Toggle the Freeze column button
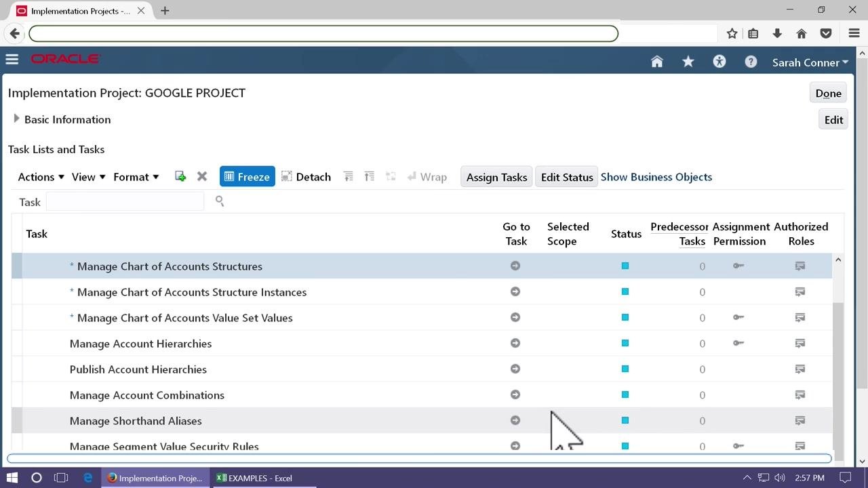This screenshot has width=868, height=488. tap(247, 176)
